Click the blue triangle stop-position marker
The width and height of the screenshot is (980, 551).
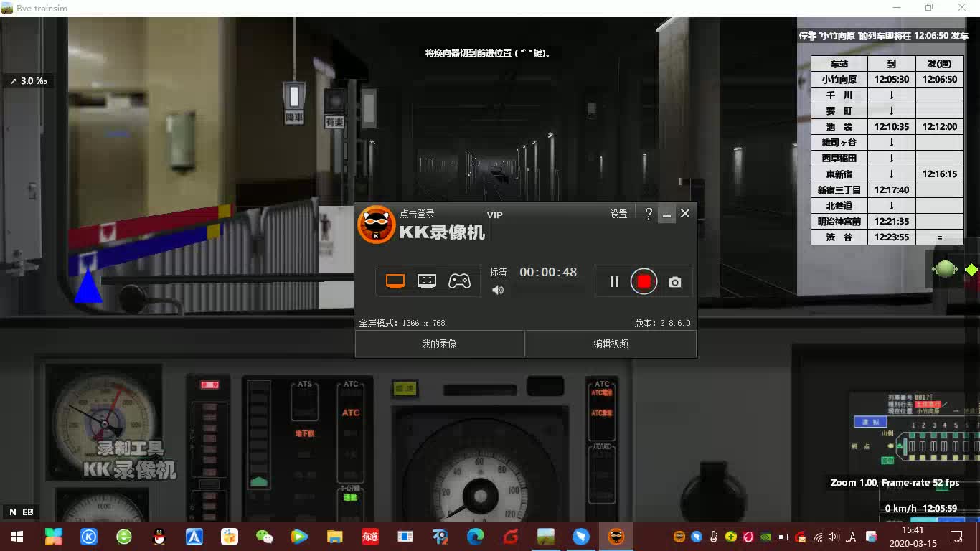pos(88,286)
